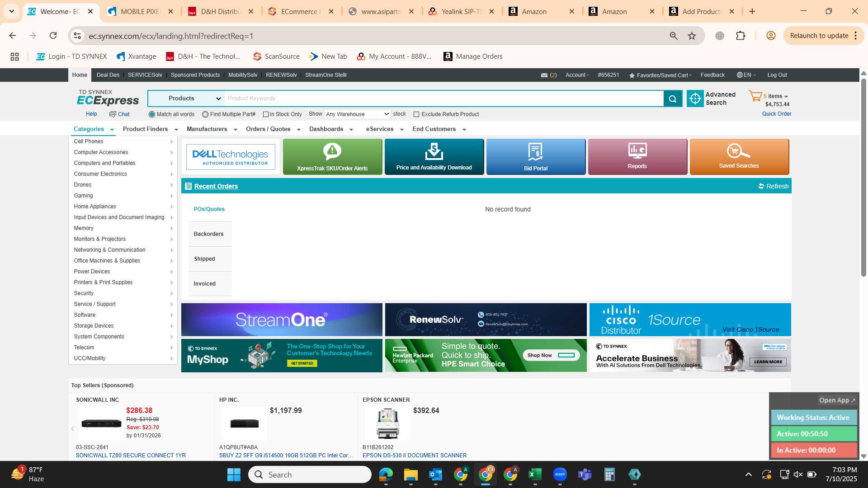Open the Any Warehouse dropdown
The width and height of the screenshot is (868, 488).
point(357,114)
